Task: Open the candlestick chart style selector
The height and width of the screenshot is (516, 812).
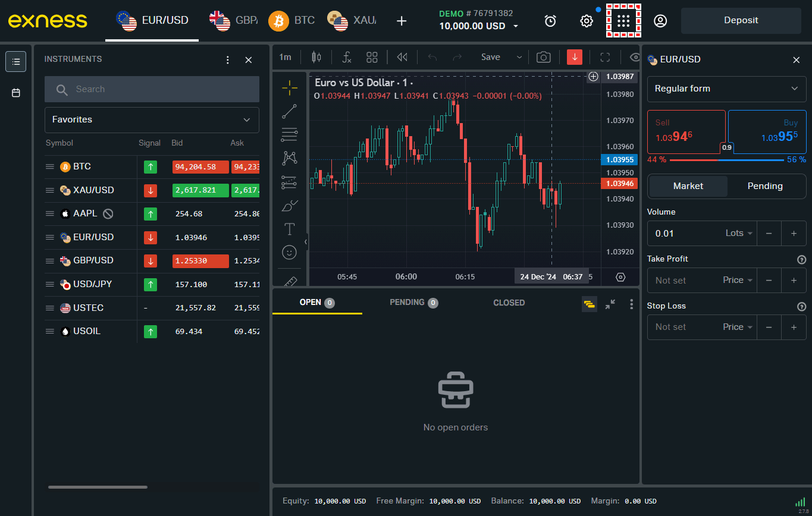Action: (316, 57)
